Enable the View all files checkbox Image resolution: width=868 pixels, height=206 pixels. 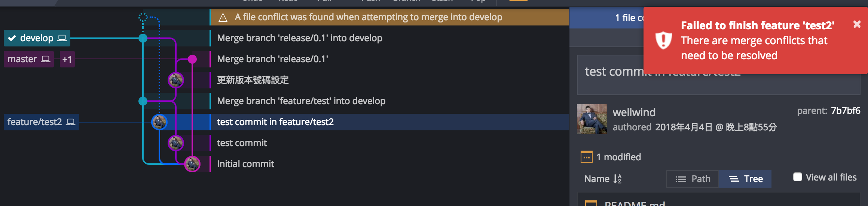tap(798, 177)
